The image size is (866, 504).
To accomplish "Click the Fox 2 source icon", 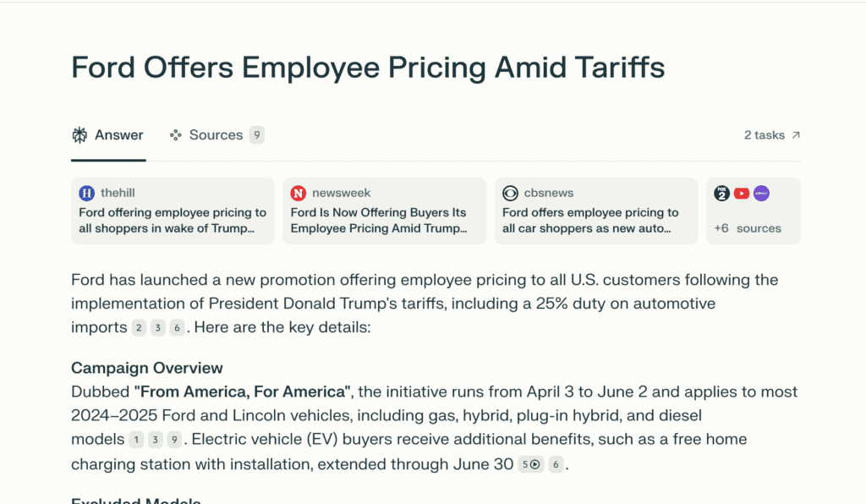I will (721, 193).
